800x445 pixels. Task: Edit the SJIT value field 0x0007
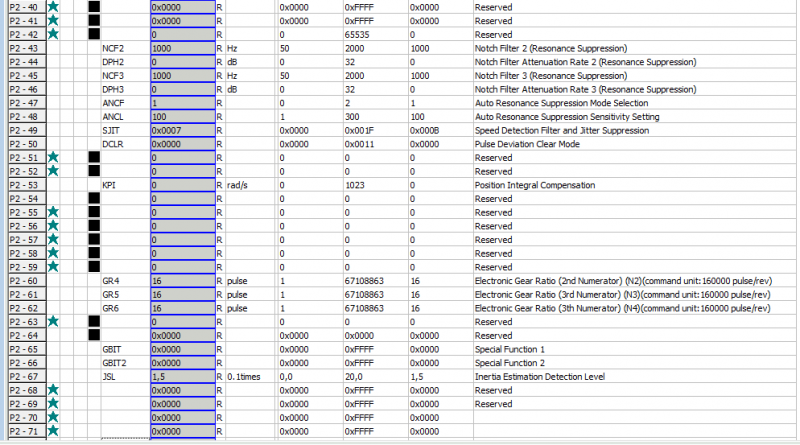coord(181,130)
